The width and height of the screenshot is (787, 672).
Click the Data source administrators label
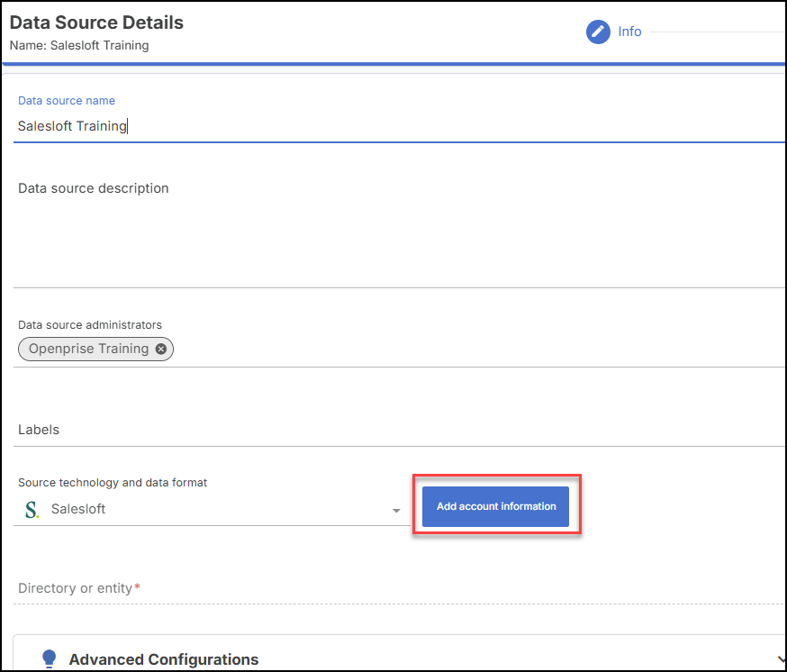(90, 325)
